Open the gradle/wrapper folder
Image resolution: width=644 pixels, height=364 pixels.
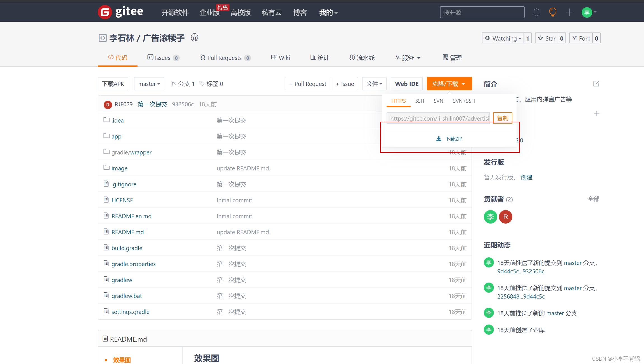click(x=131, y=152)
